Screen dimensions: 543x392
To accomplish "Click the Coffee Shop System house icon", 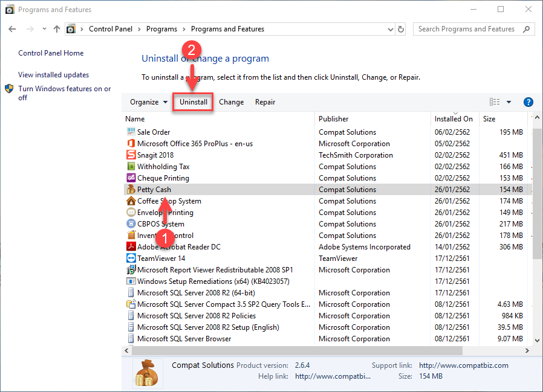I will point(131,201).
